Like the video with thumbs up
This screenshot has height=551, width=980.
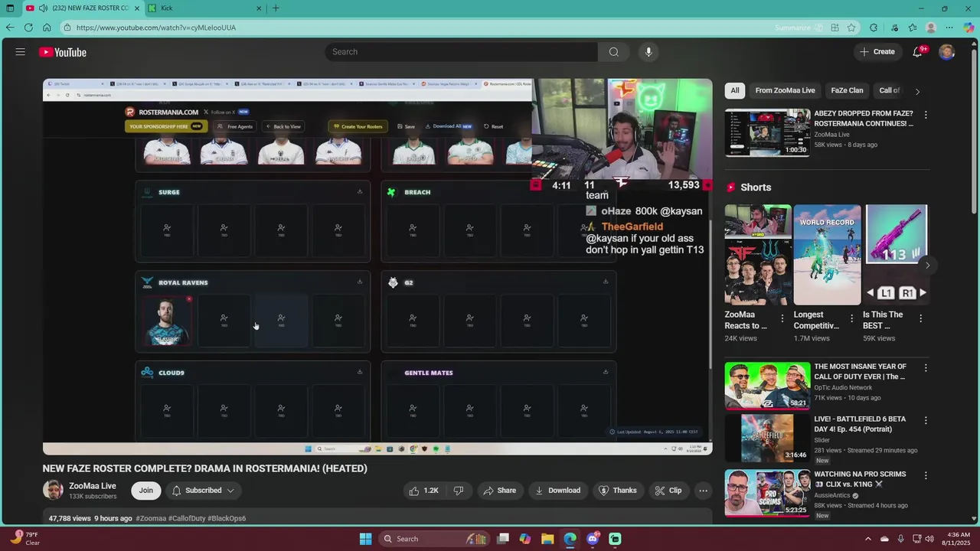point(424,491)
